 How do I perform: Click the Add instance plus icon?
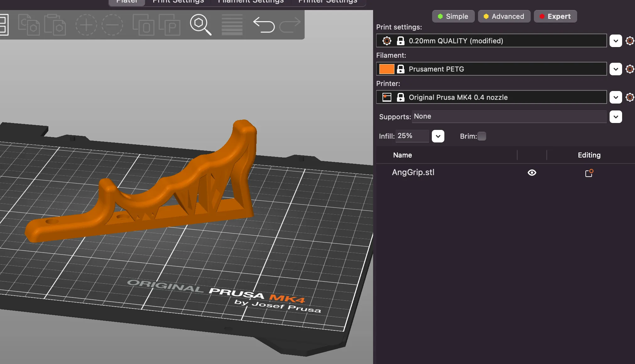86,24
